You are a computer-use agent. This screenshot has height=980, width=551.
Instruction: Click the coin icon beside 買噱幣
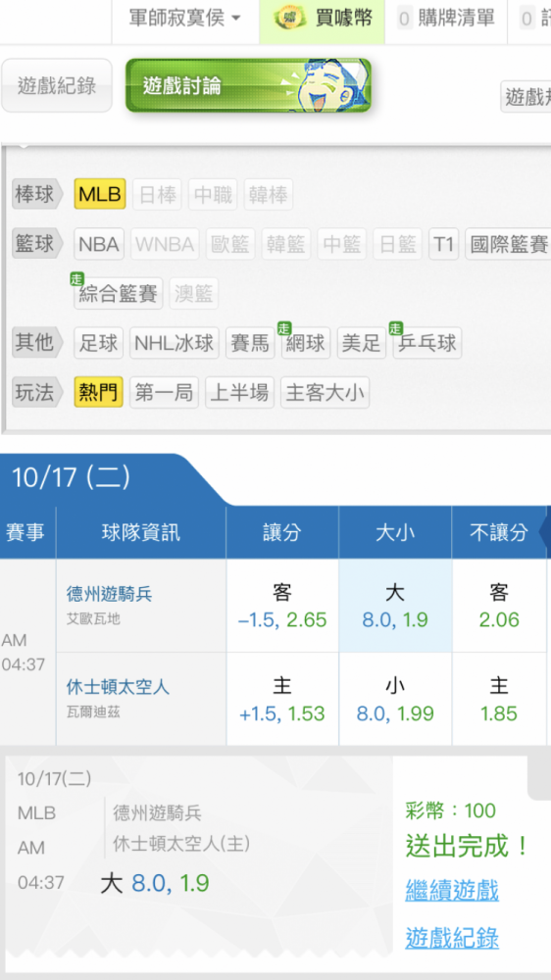pyautogui.click(x=291, y=19)
